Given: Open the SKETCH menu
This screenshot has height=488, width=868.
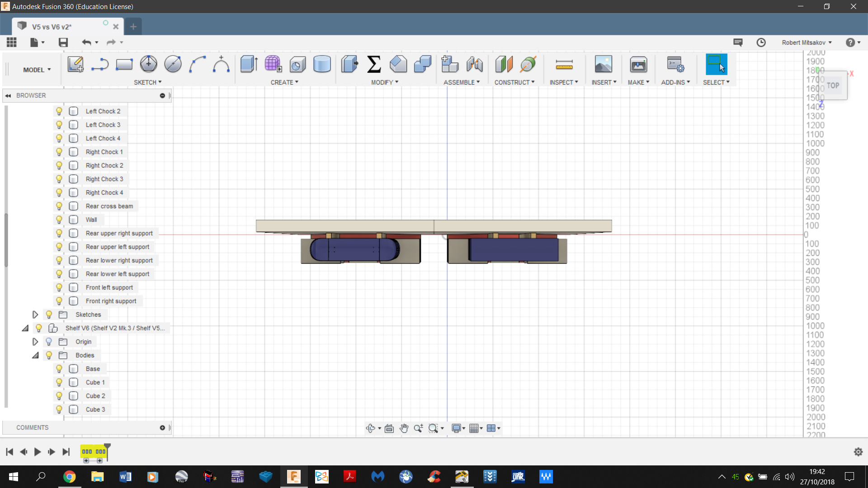Looking at the screenshot, I should 147,82.
